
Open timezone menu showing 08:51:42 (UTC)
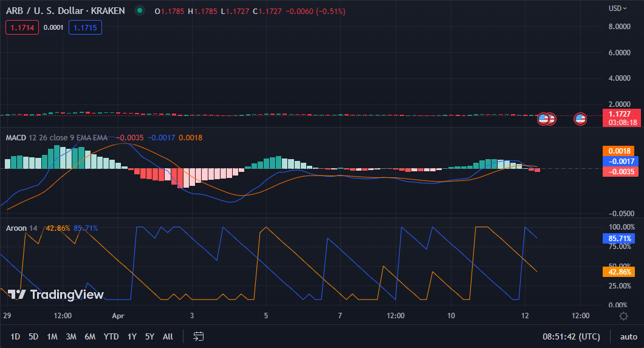[571, 336]
